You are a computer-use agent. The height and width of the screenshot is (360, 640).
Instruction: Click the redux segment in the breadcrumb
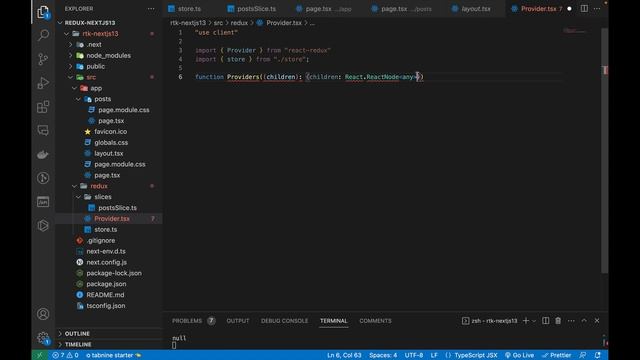pos(239,23)
